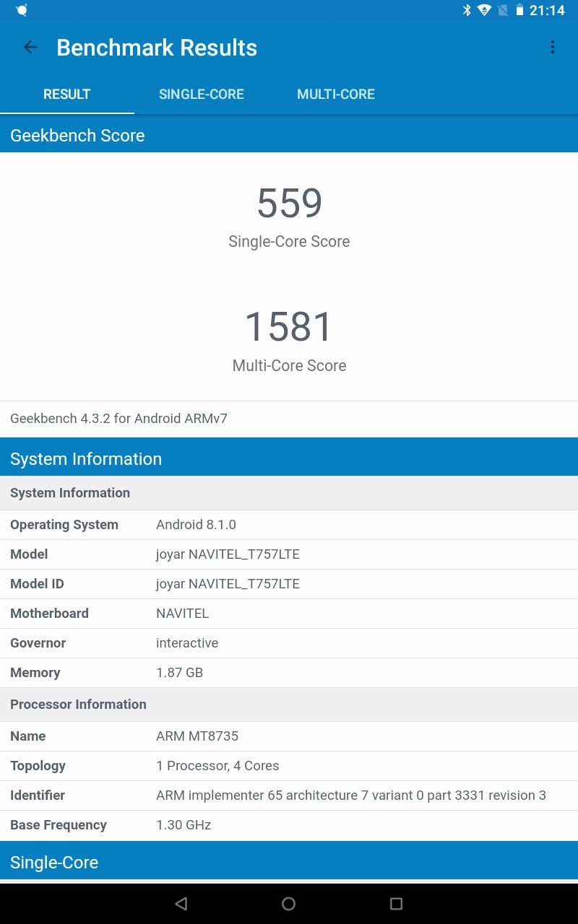
Task: Select the Model row label
Action: [x=29, y=554]
